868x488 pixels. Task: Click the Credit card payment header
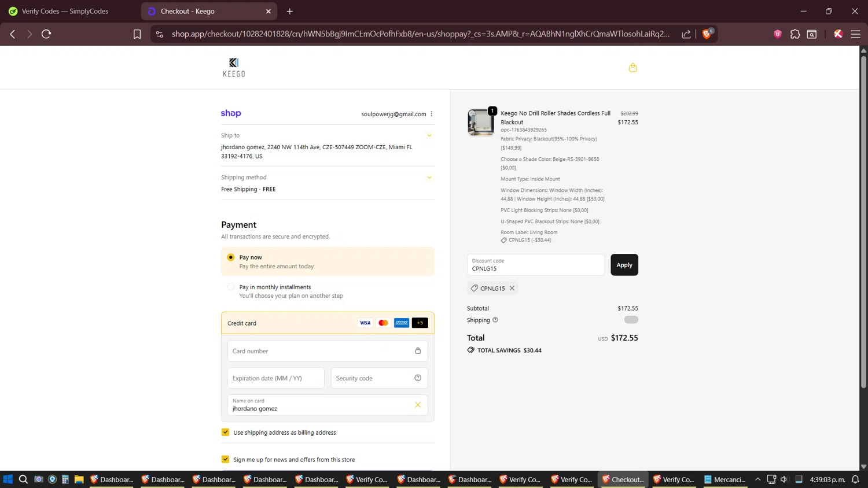coord(328,323)
